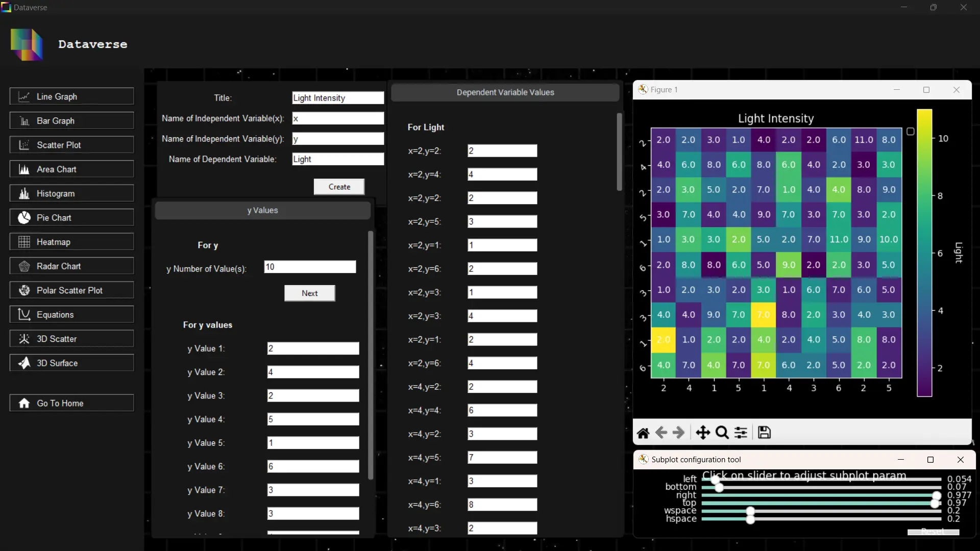Click the Forward arrow in figure toolbar
Screen dimensions: 980x551
(x=678, y=433)
